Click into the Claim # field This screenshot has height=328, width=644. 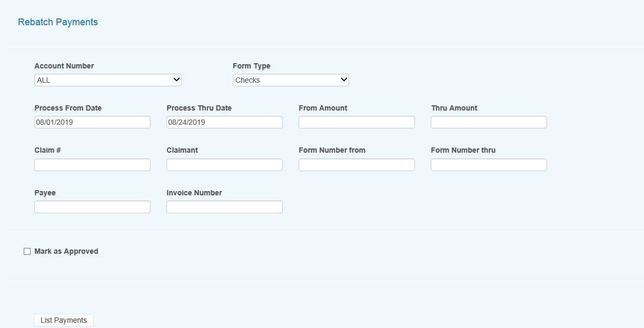(92, 165)
